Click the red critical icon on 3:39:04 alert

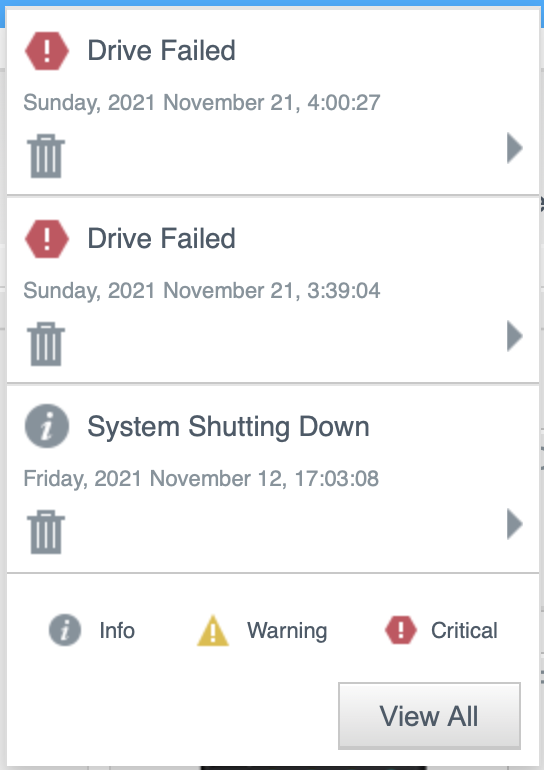click(47, 239)
